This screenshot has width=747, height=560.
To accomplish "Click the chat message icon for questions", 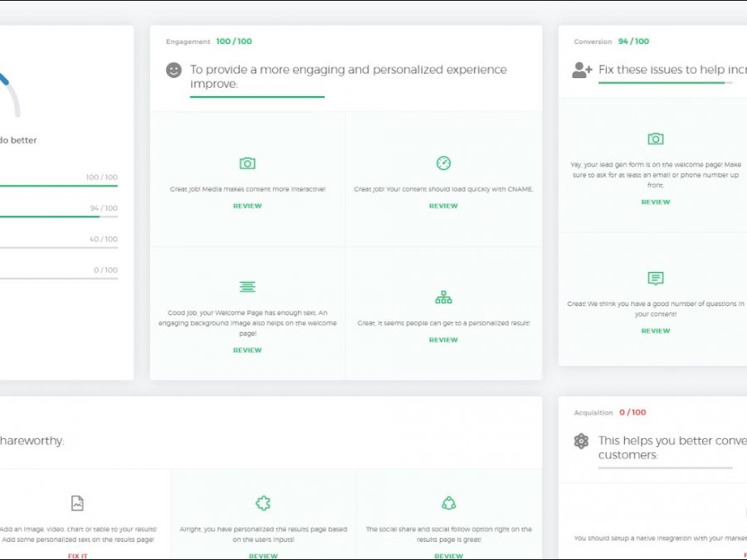I will click(x=656, y=279).
